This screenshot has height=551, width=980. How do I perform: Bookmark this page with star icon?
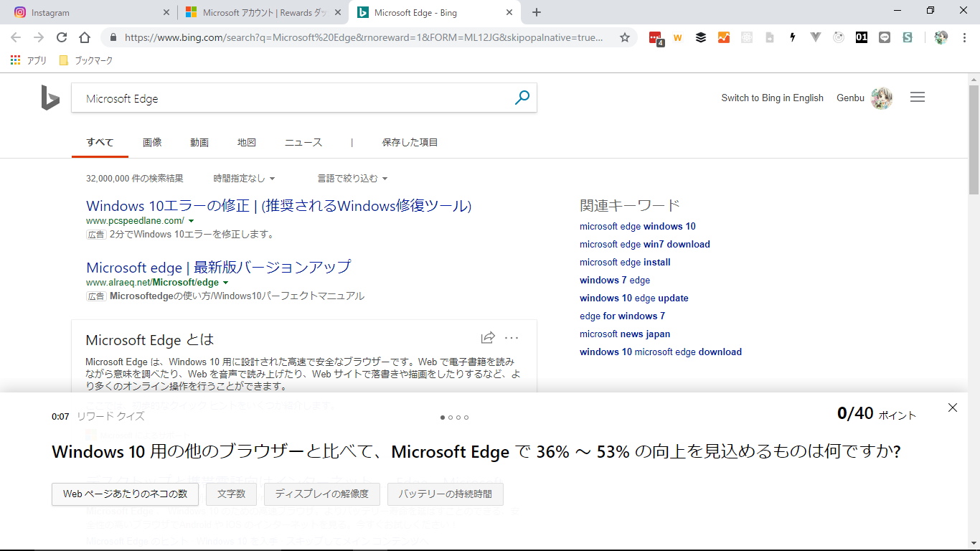[x=624, y=37]
